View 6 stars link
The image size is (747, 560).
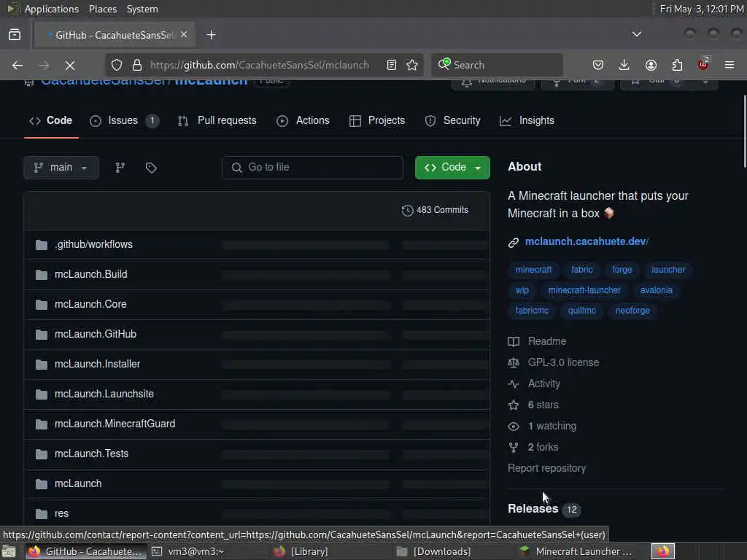pyautogui.click(x=533, y=405)
